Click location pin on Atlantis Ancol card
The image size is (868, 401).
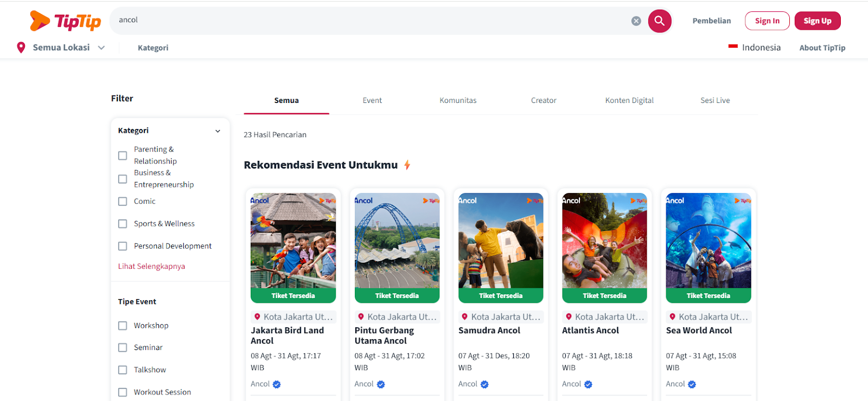click(x=569, y=316)
